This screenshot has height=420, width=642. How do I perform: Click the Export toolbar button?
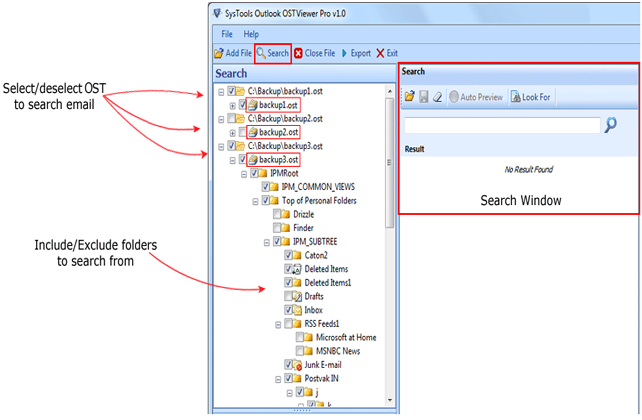[x=356, y=53]
